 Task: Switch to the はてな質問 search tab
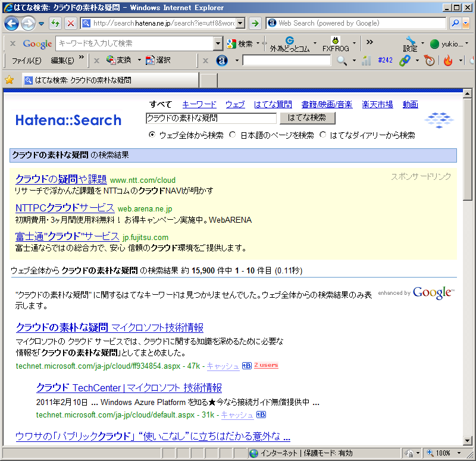[x=273, y=104]
